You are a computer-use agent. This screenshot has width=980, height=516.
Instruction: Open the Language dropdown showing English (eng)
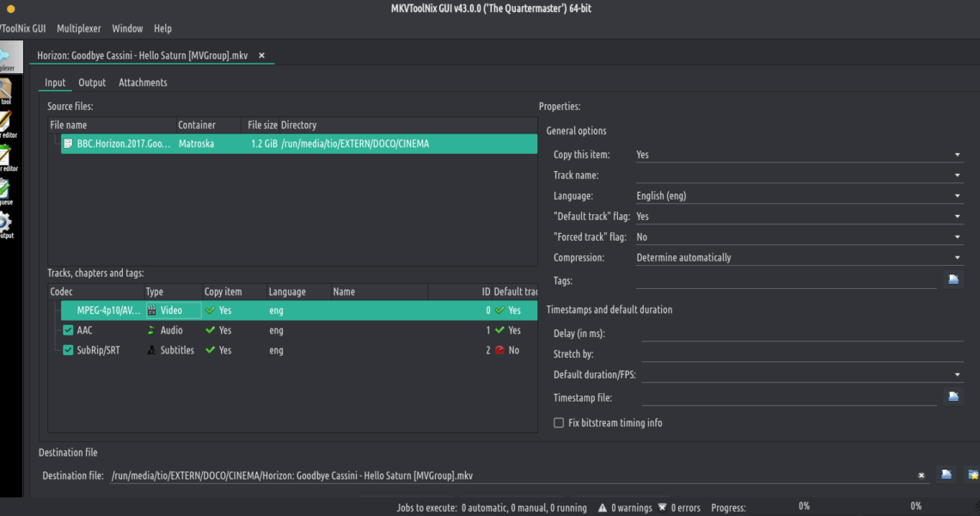[798, 196]
